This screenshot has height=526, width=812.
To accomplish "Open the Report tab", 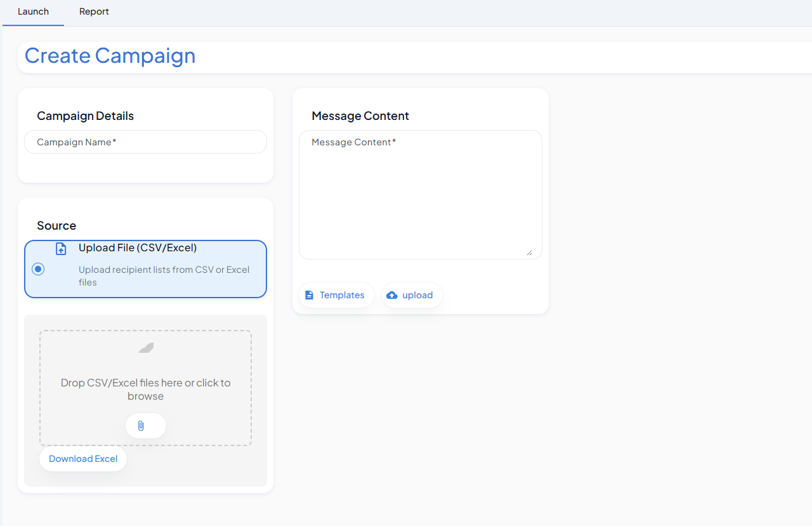I will (x=94, y=11).
